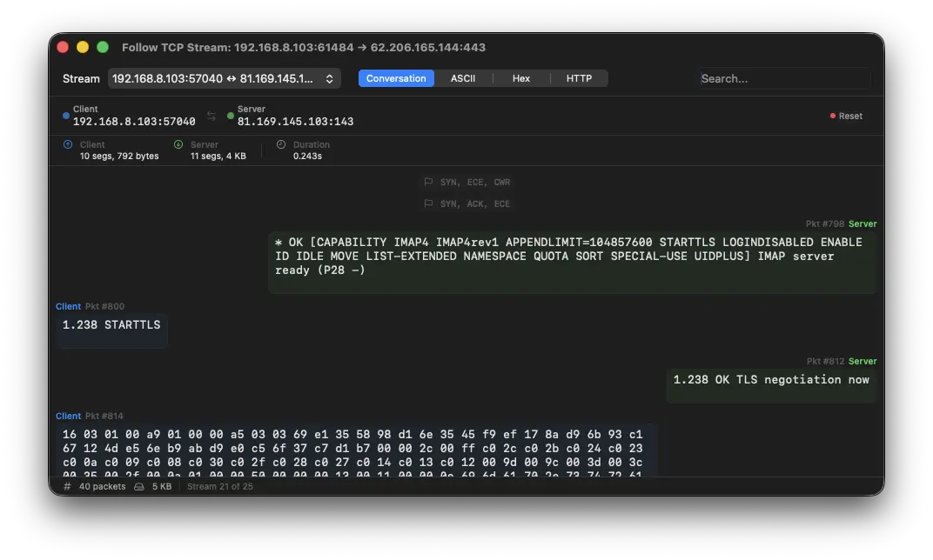The height and width of the screenshot is (560, 933).
Task: Toggle the red indicator next to Reset
Action: (x=832, y=115)
